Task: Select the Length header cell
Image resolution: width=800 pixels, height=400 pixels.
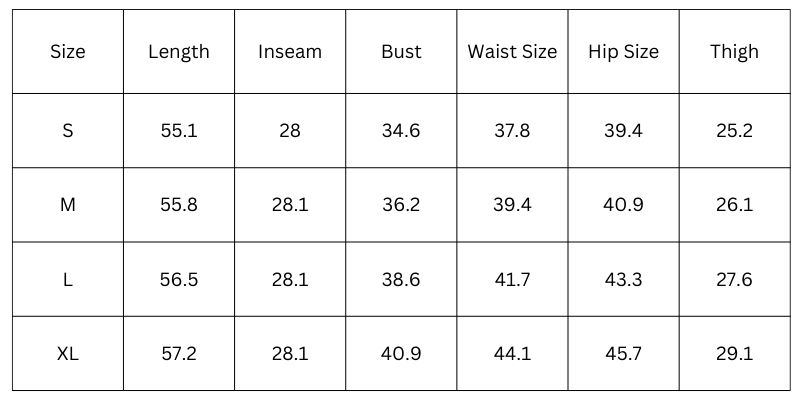Action: pyautogui.click(x=179, y=52)
